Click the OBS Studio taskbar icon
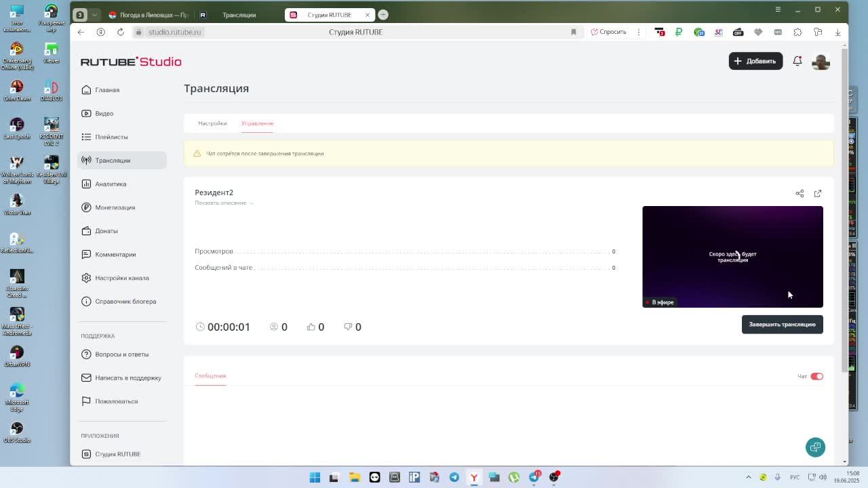The width and height of the screenshot is (868, 488). pyautogui.click(x=554, y=477)
